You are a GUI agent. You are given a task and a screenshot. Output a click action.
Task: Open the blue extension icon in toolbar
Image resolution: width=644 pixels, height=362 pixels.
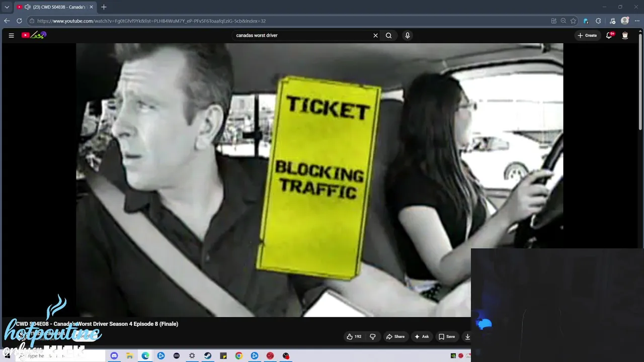586,21
